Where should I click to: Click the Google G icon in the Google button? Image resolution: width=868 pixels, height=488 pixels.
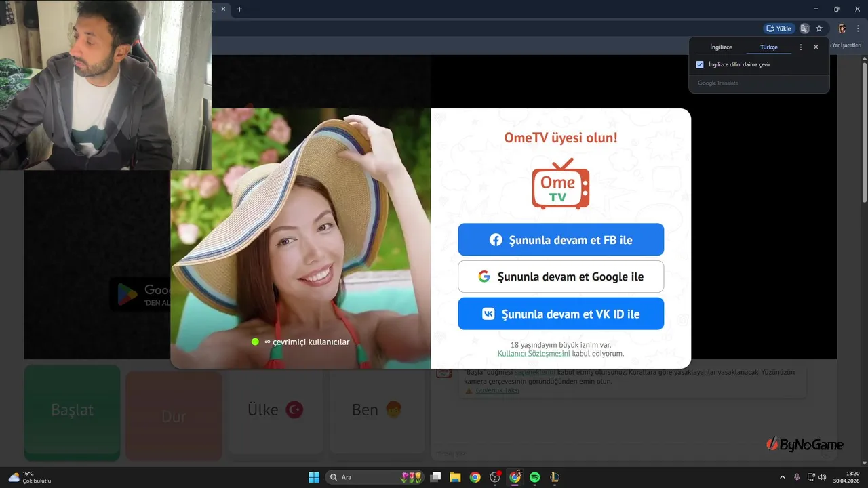484,277
